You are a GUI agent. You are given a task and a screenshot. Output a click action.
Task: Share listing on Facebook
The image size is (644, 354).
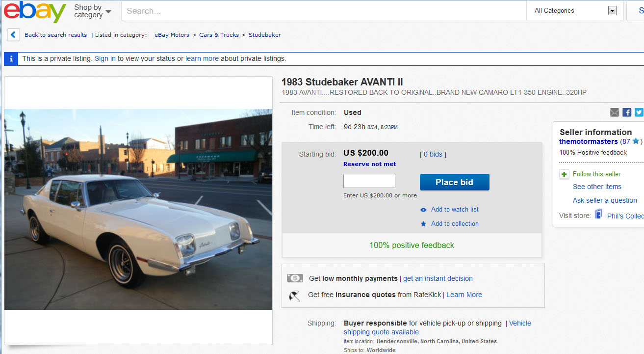click(627, 112)
